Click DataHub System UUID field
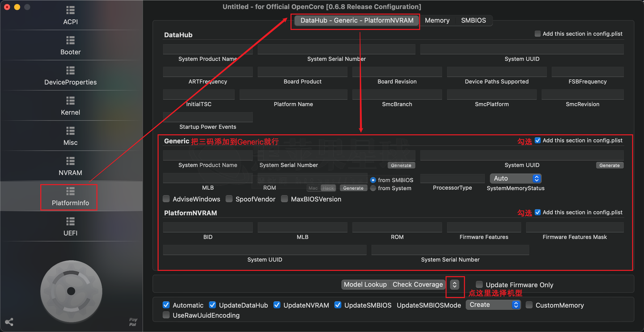 [x=522, y=49]
